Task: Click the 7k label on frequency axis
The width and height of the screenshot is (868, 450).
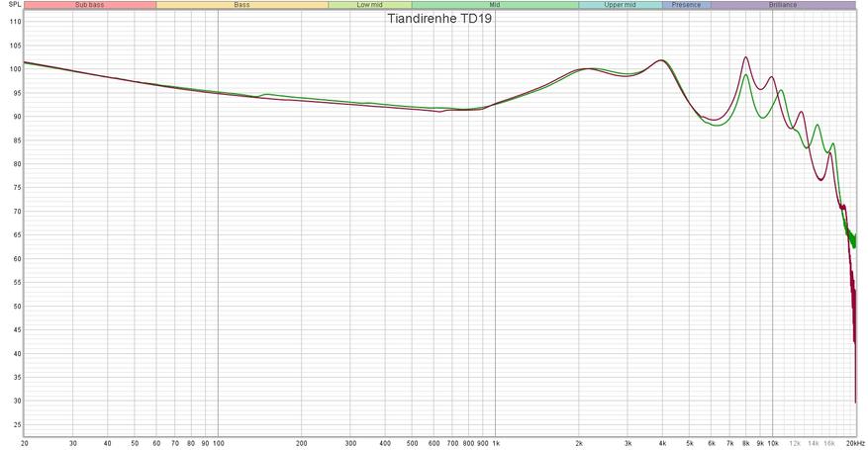Action: 729,443
